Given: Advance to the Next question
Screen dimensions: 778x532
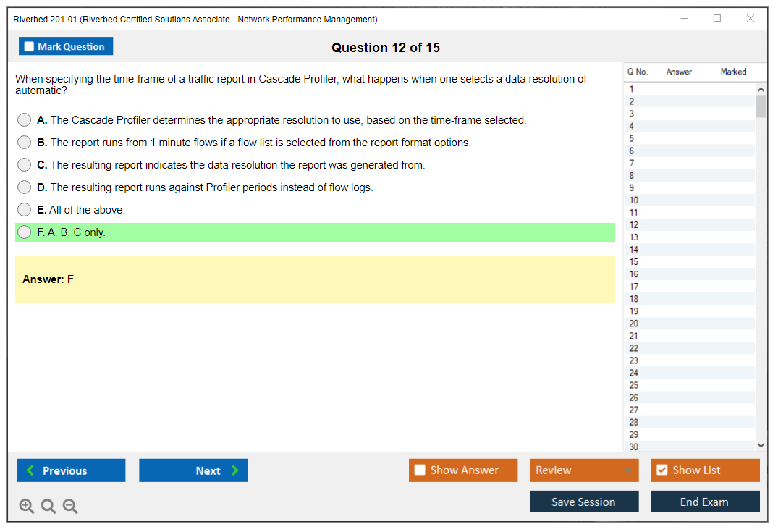Looking at the screenshot, I should coord(193,470).
